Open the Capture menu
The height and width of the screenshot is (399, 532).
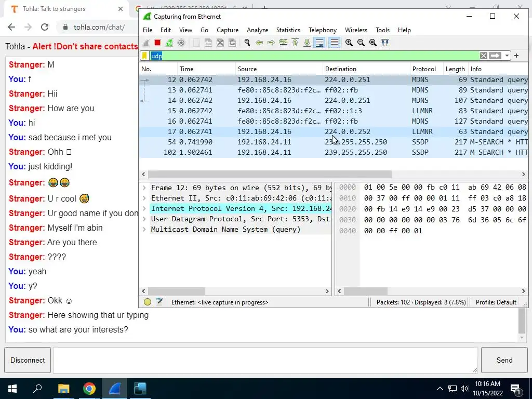228,30
